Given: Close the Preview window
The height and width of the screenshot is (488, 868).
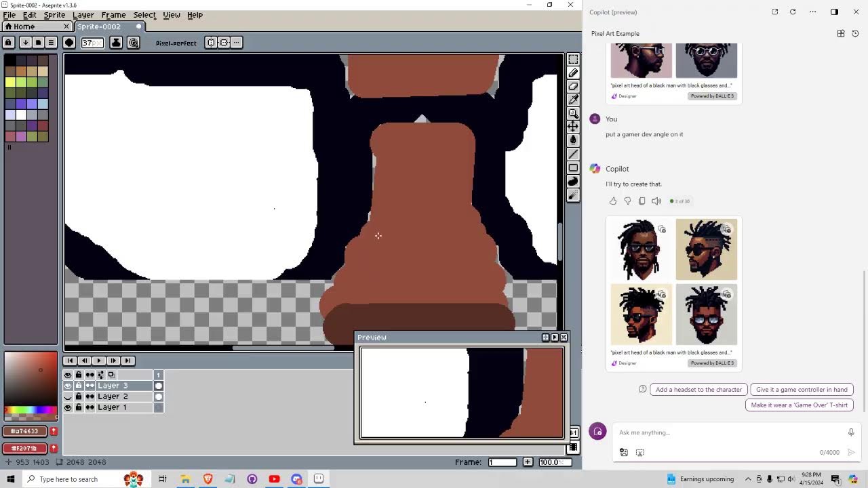Looking at the screenshot, I should [x=564, y=338].
